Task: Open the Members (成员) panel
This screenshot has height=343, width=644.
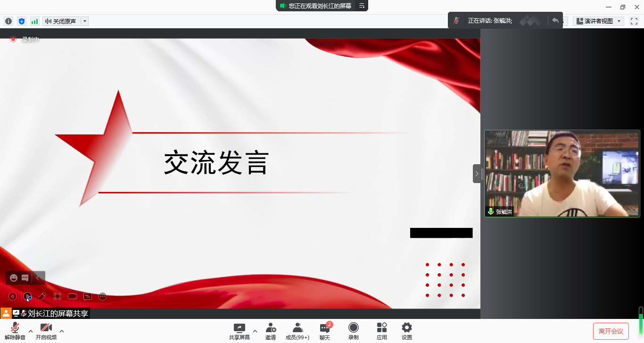Action: [297, 331]
